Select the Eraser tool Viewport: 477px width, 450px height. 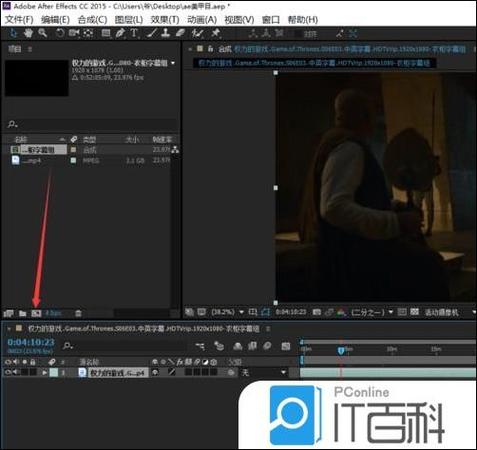[180, 33]
